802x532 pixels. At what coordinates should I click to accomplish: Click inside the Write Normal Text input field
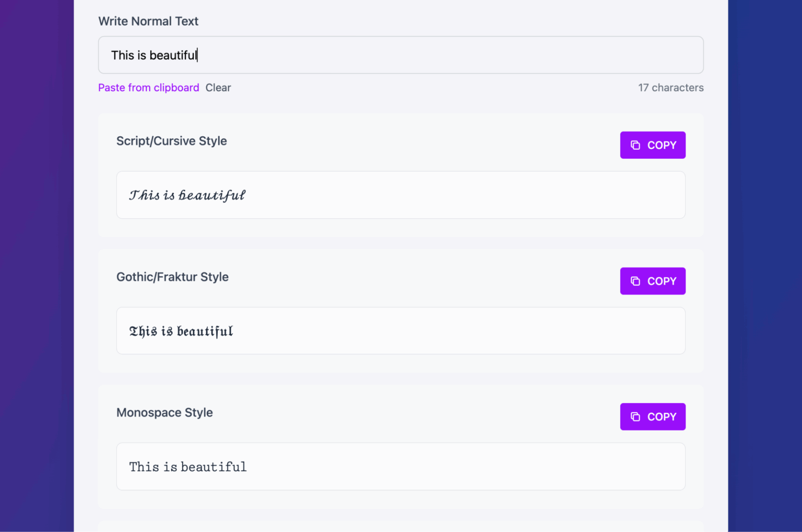(400, 55)
